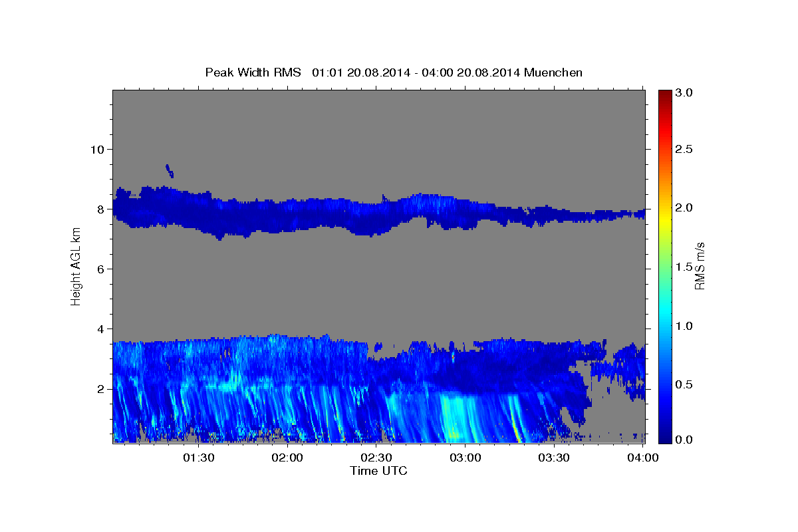This screenshot has width=798, height=532.
Task: Click the 04:00 time tick label
Action: click(x=642, y=458)
